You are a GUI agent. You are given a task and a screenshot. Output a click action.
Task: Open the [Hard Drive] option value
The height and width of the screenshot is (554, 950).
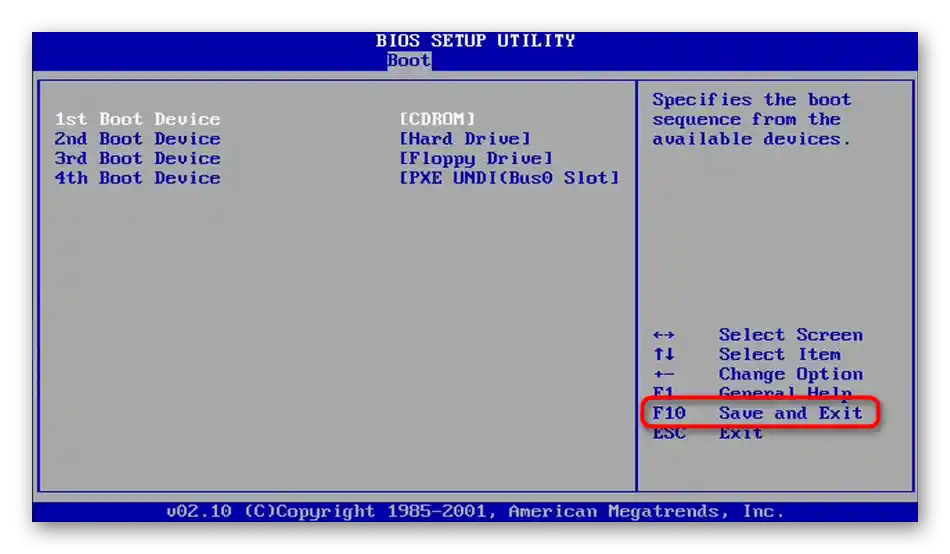point(465,139)
